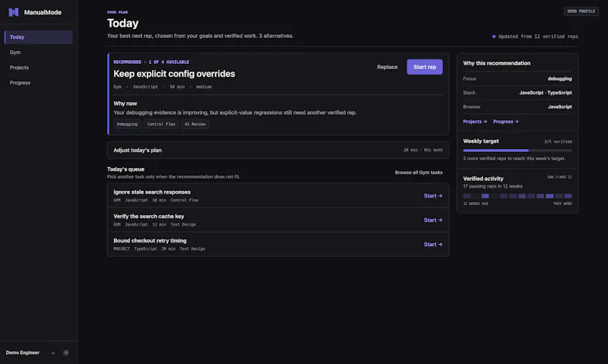Expand the Demo Engineer profile chevron
This screenshot has height=364, width=608.
(53, 353)
